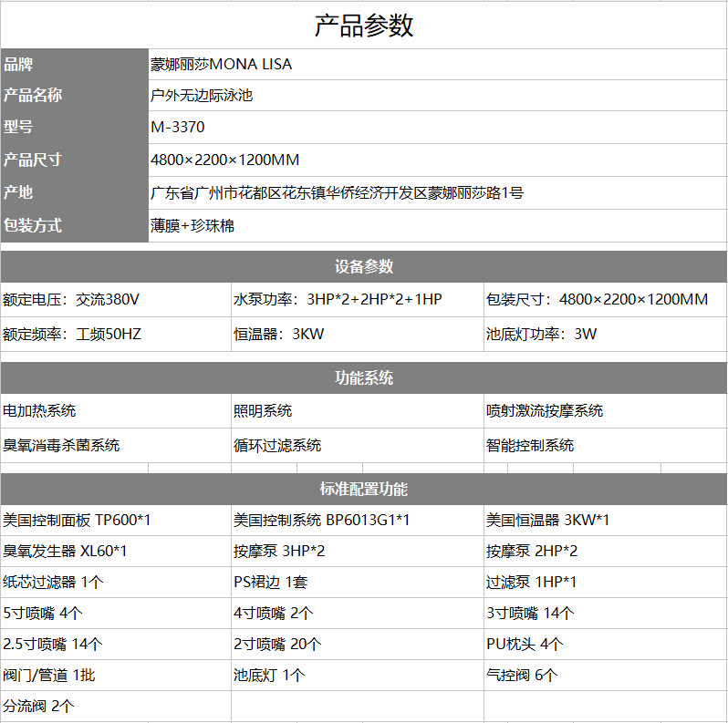
Task: Click the 产品参数 title heading
Action: click(x=364, y=26)
